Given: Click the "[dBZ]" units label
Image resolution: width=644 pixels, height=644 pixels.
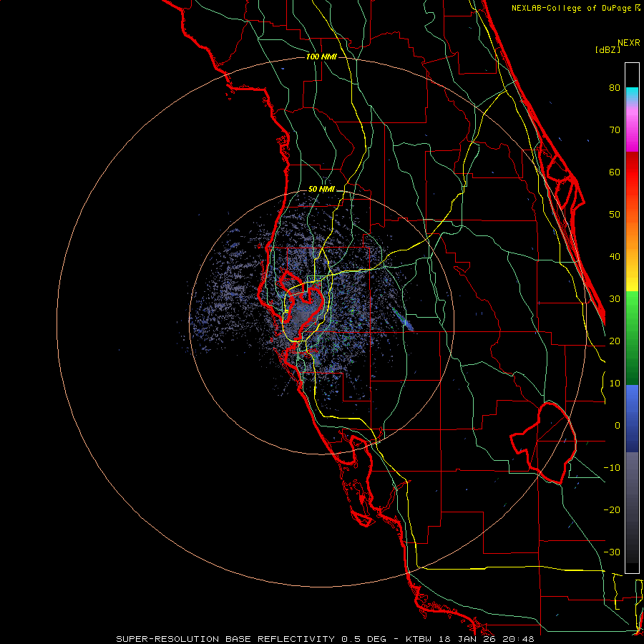Looking at the screenshot, I should (x=608, y=49).
